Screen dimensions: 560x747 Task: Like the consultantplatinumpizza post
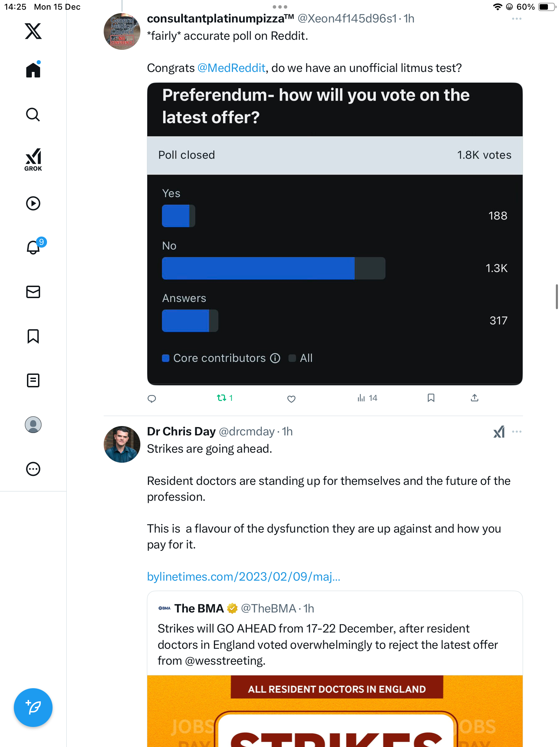291,398
